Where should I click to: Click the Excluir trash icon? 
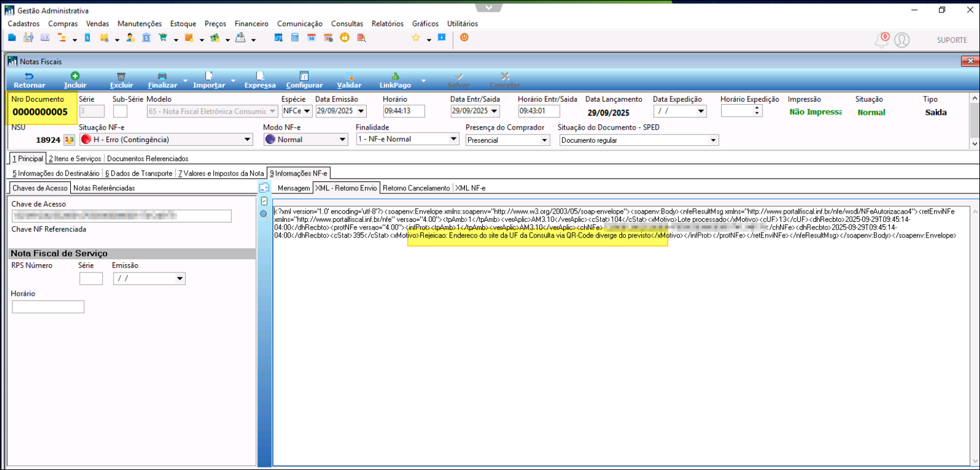tap(121, 80)
